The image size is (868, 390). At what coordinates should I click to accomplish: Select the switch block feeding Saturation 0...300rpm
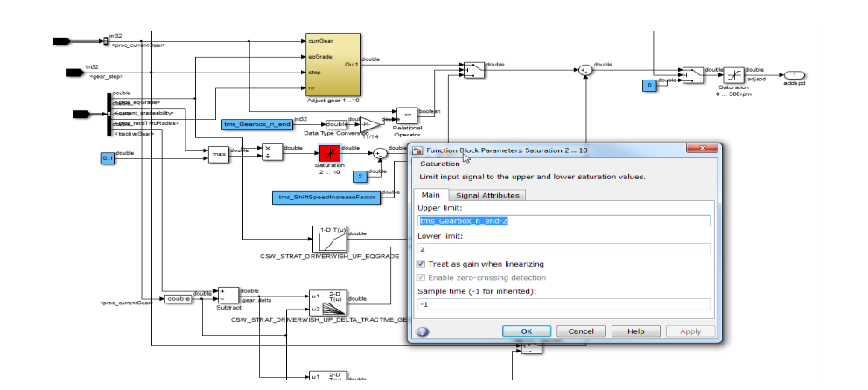(692, 74)
